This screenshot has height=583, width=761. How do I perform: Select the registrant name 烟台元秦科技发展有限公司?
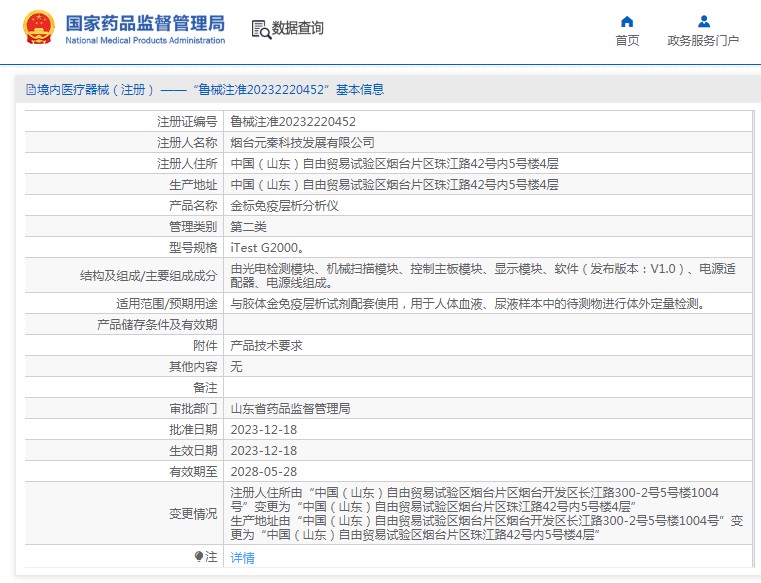pyautogui.click(x=303, y=143)
